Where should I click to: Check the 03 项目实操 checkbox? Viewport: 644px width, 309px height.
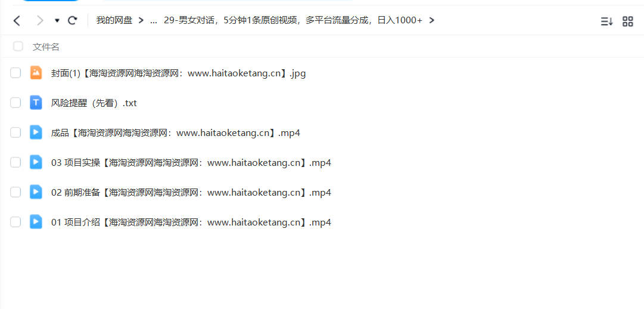tap(15, 162)
